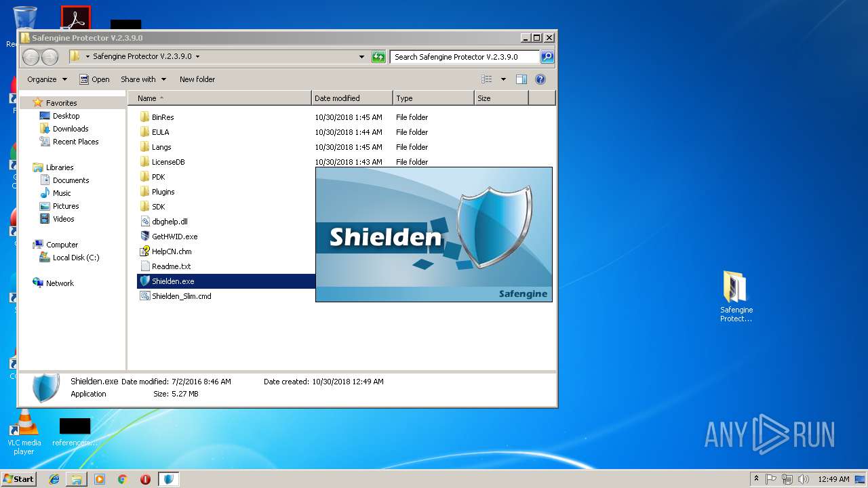Show hidden system tray icons
Screen dimensions: 868x488
[x=756, y=479]
